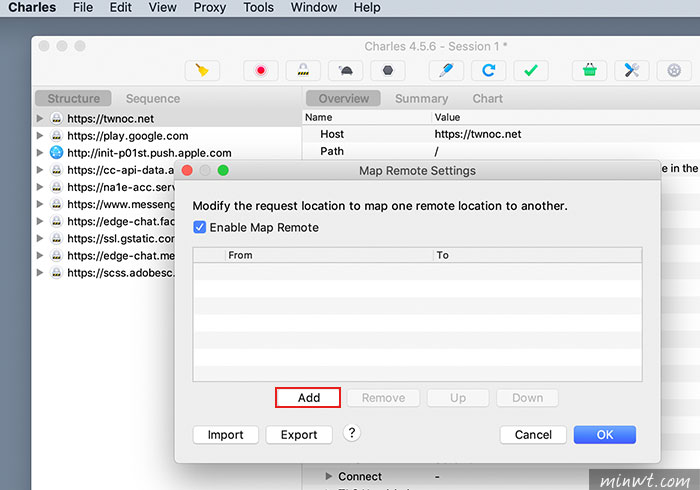The width and height of the screenshot is (700, 490).
Task: Click the Add button
Action: [x=308, y=398]
